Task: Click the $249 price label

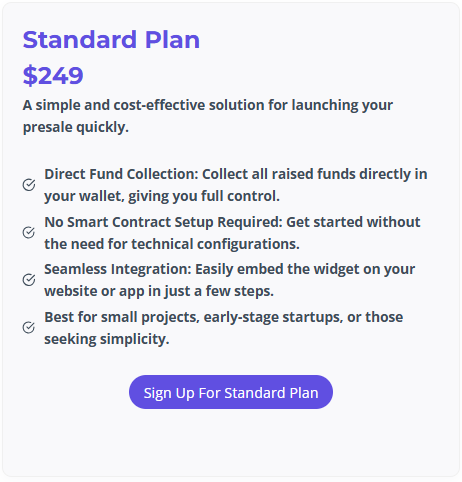Action: (x=53, y=75)
